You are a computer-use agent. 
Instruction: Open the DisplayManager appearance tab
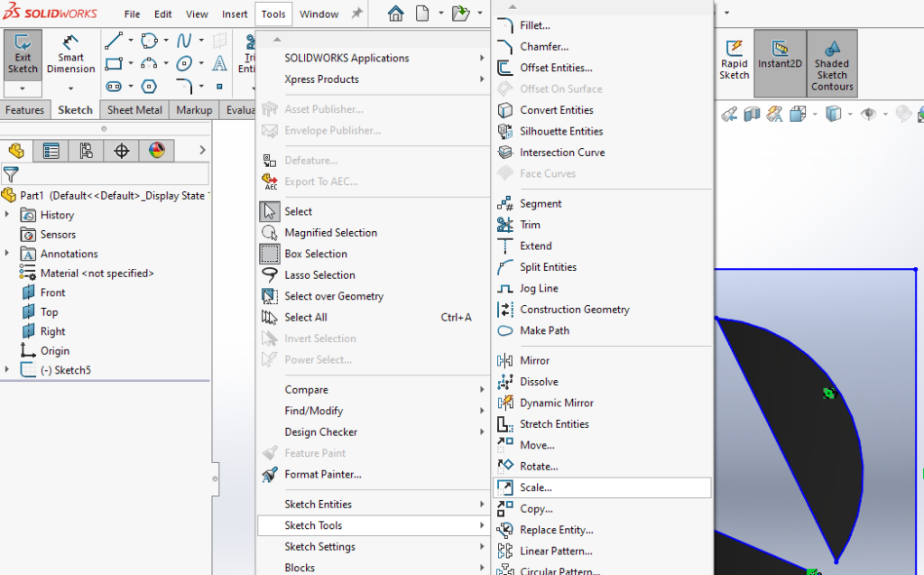coord(157,151)
